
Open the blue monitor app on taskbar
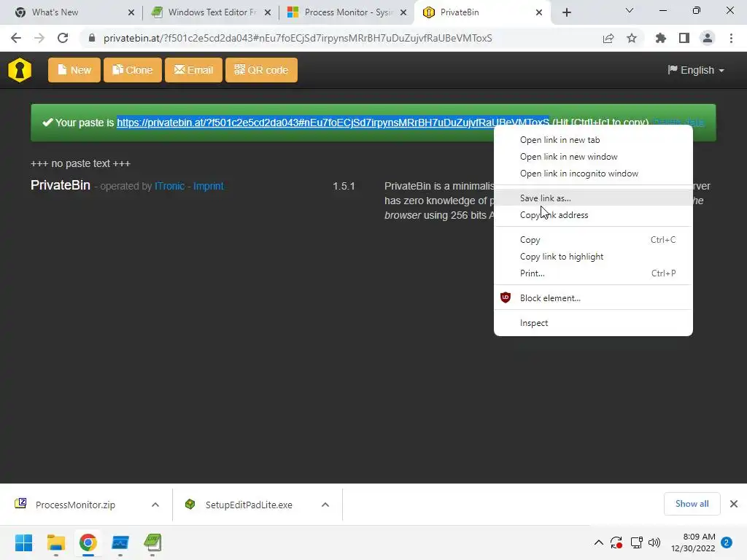click(x=120, y=542)
